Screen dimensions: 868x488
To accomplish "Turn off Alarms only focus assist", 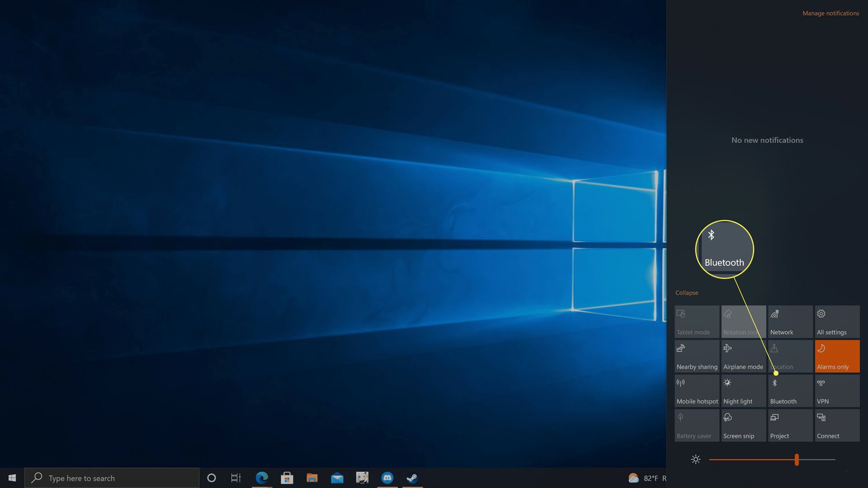I will [837, 357].
